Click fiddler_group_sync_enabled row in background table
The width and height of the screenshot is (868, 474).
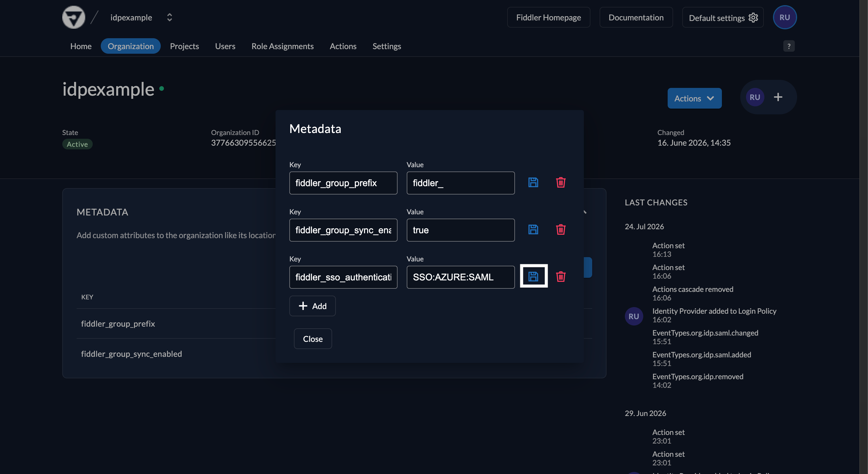(x=176, y=354)
